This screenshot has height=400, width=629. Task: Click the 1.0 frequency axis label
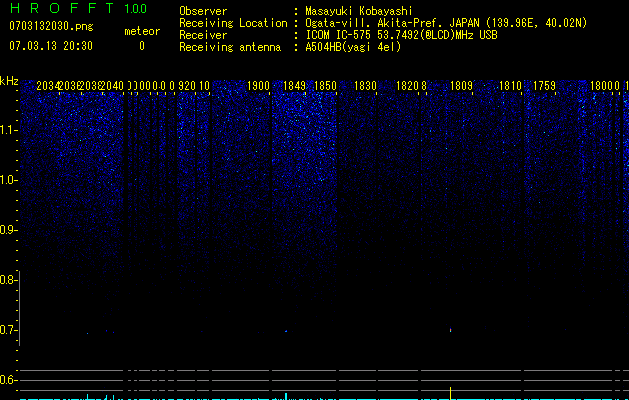(8, 180)
